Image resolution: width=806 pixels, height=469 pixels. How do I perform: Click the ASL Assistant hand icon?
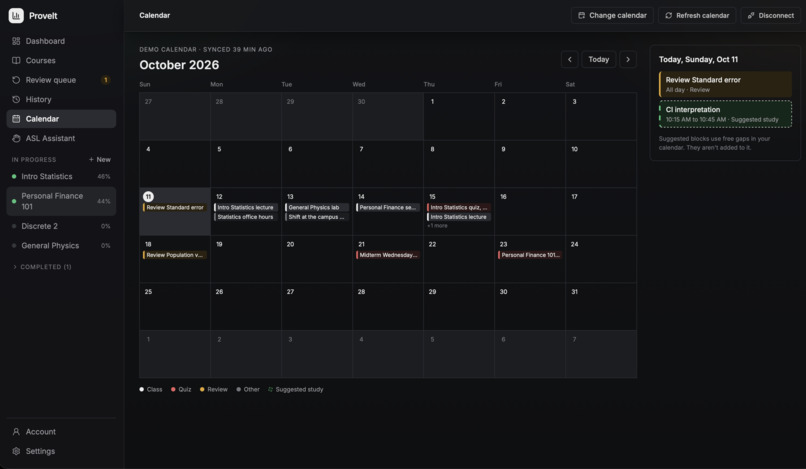pyautogui.click(x=16, y=138)
